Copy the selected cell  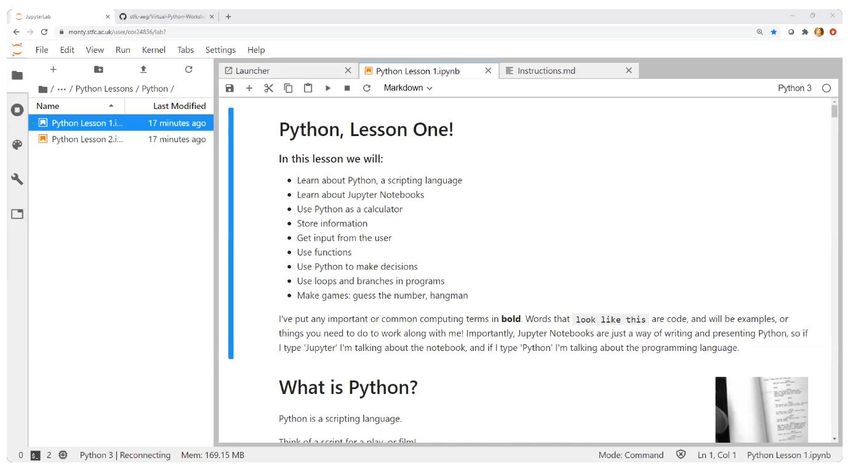tap(288, 88)
